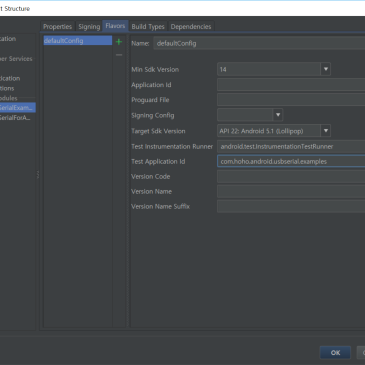The height and width of the screenshot is (365, 365).
Task: Switch to the Properties tab
Action: (57, 27)
